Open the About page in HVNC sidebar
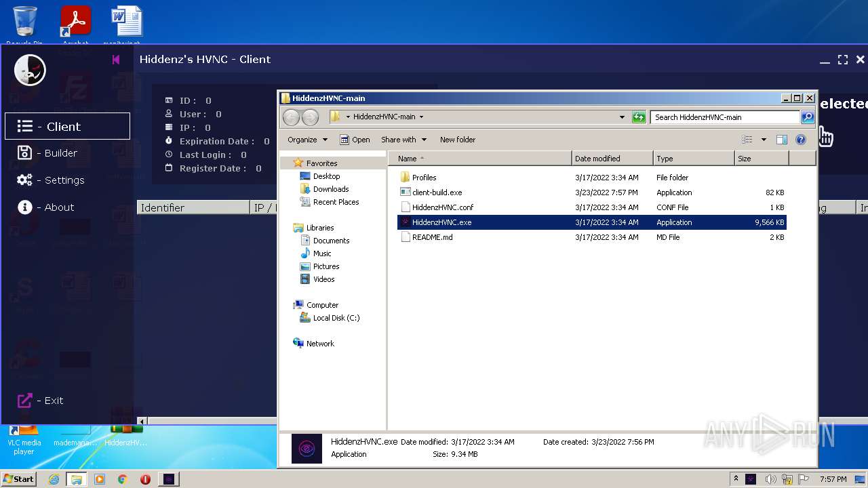Screen dimensions: 868x488 tap(46, 207)
